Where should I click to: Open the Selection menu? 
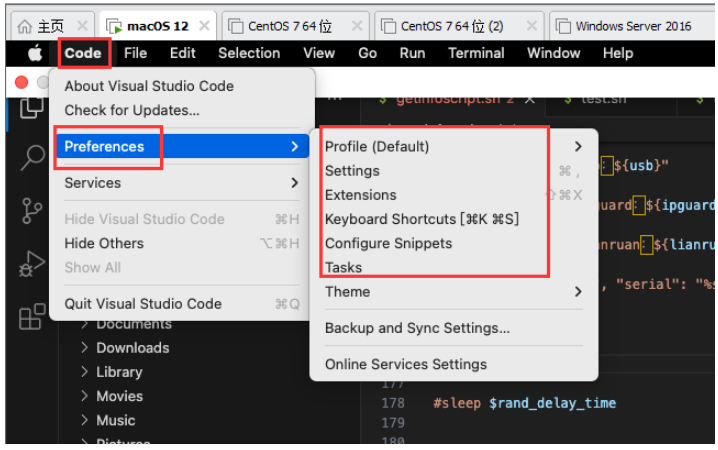pos(249,53)
